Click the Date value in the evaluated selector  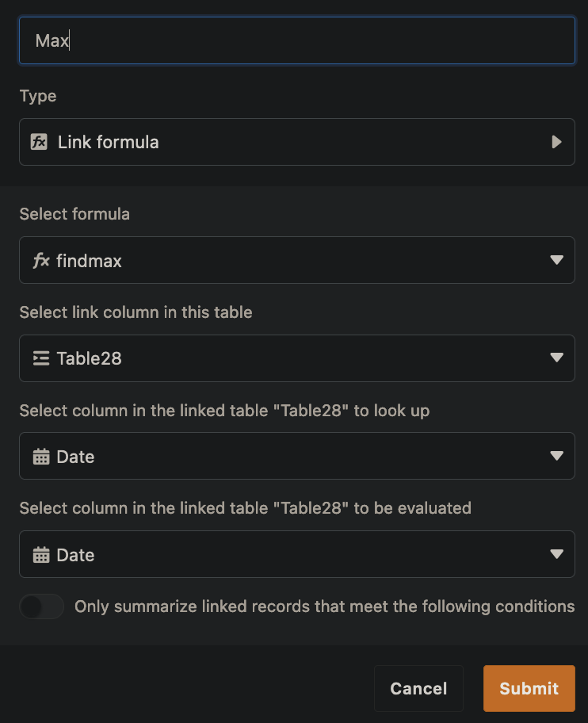coord(76,555)
